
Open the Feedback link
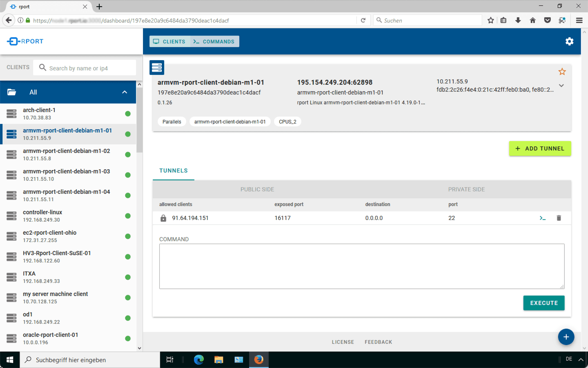[378, 342]
